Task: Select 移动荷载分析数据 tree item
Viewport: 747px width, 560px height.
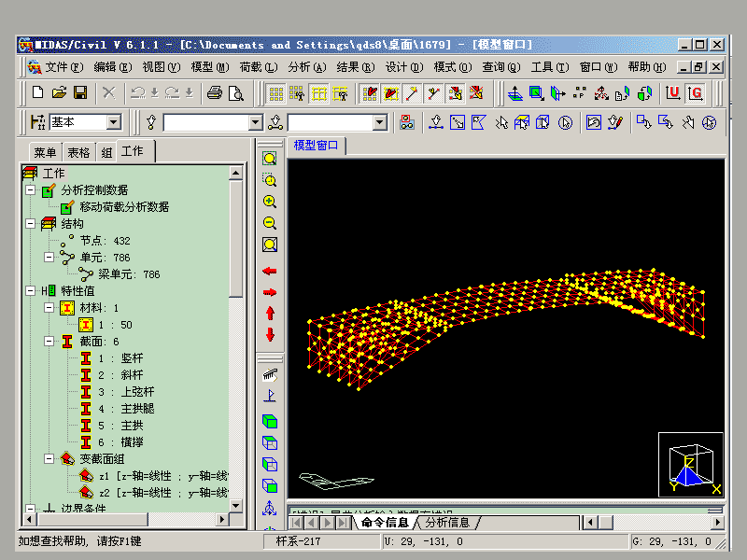Action: [124, 207]
